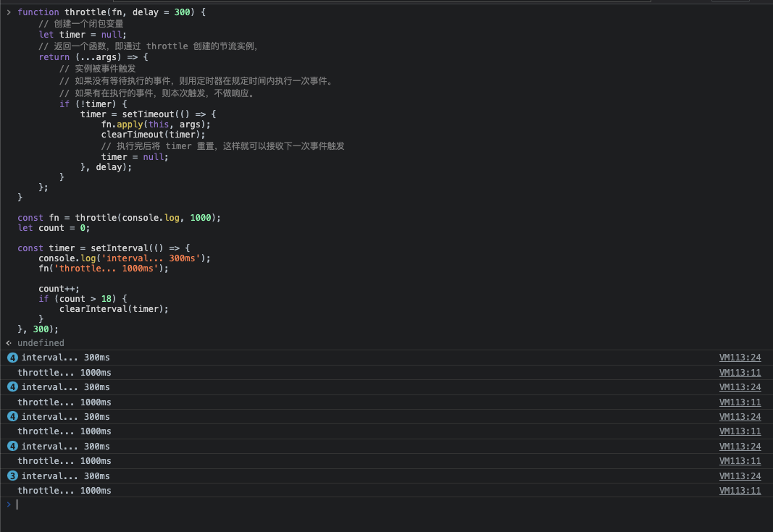
Task: Click the clearInterval(timer) code line
Action: pyautogui.click(x=114, y=309)
